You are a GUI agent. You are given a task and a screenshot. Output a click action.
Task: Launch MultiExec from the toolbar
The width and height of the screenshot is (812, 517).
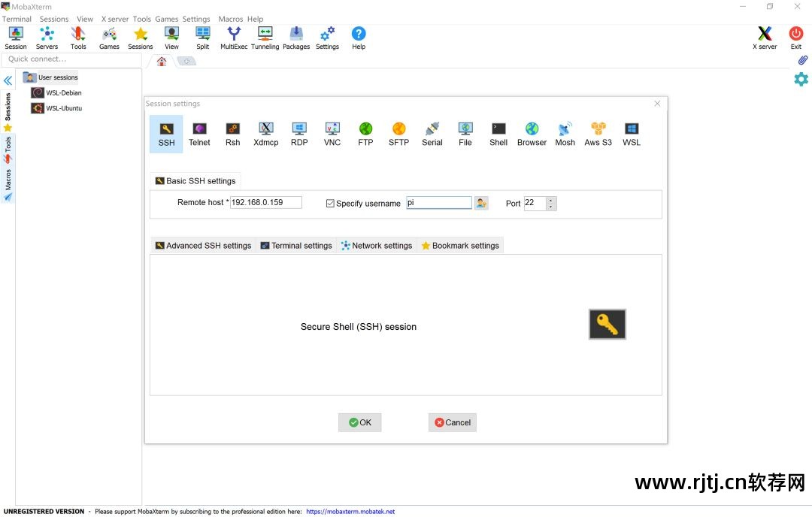(x=234, y=38)
